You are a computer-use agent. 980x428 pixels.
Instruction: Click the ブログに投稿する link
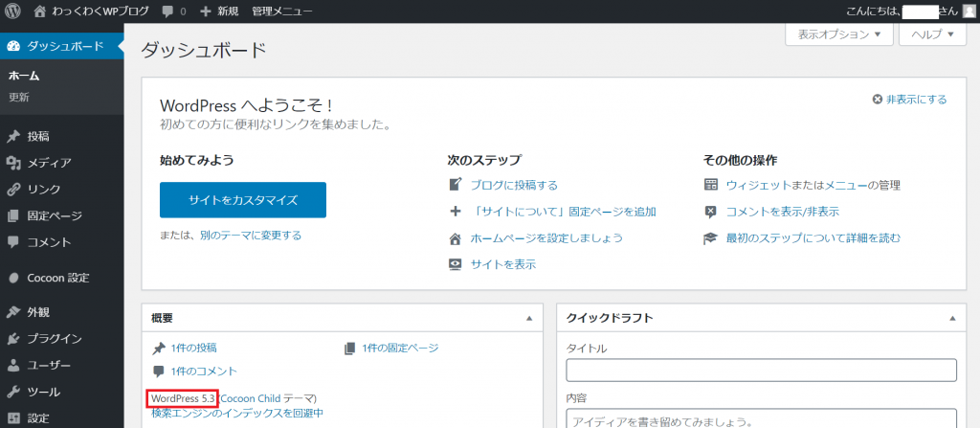point(513,185)
